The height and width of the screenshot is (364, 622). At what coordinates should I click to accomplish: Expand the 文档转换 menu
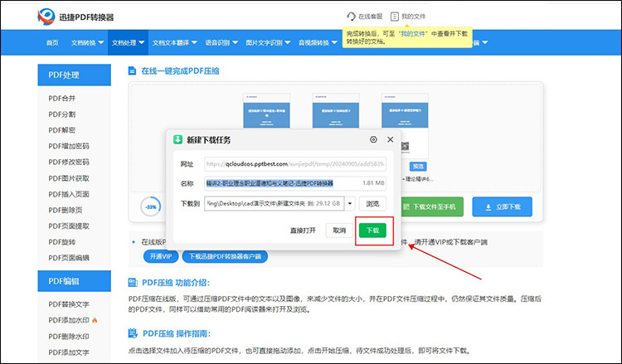(x=87, y=42)
